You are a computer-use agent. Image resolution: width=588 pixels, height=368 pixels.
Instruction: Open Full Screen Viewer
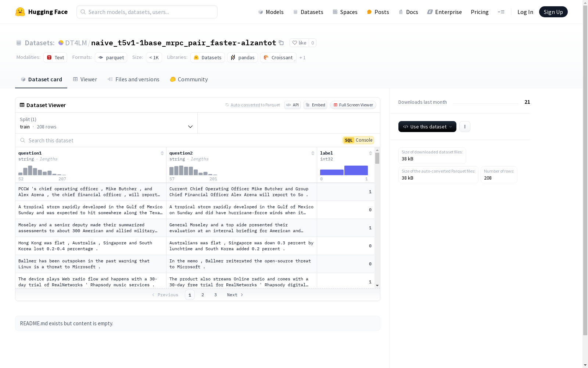pyautogui.click(x=353, y=105)
